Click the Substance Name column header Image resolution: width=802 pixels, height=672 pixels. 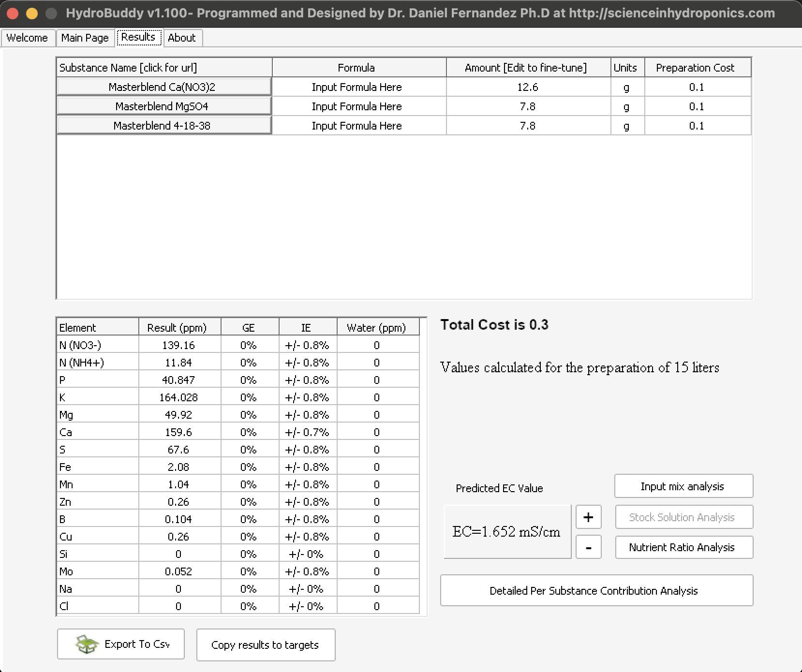click(164, 68)
